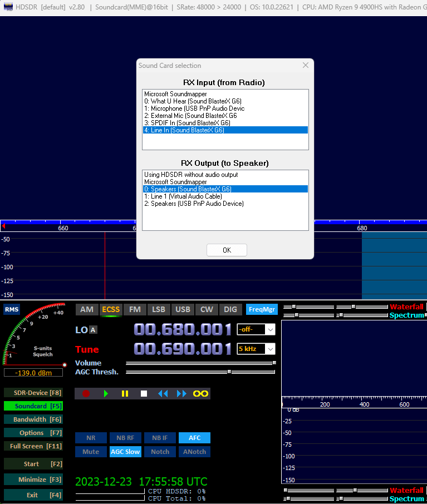
Task: Select '1: Line 1 (Virtual Audio Cable)' output
Action: (x=225, y=196)
